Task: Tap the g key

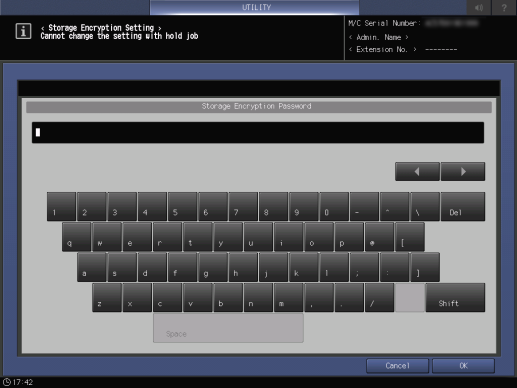Action: pos(213,267)
